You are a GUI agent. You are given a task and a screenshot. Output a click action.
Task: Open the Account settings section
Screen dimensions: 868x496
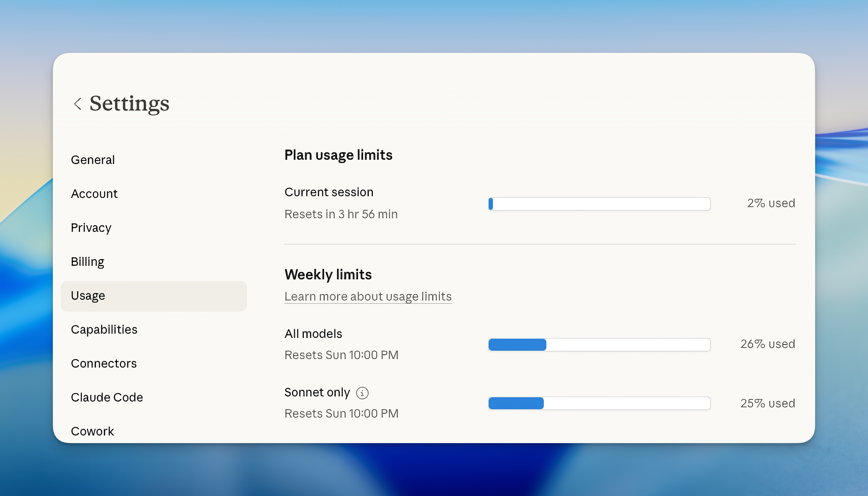(153, 194)
